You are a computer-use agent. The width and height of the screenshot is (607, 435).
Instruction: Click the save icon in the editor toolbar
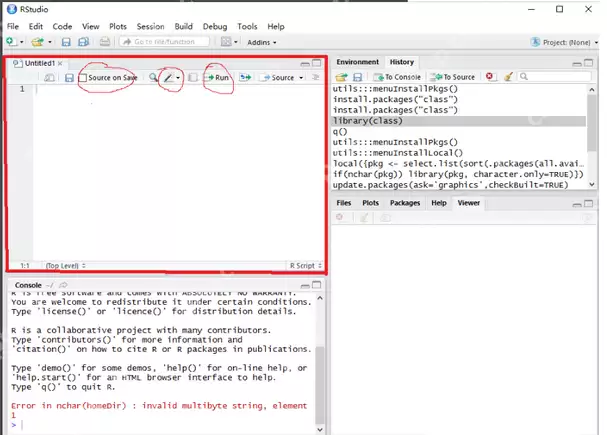click(x=68, y=78)
